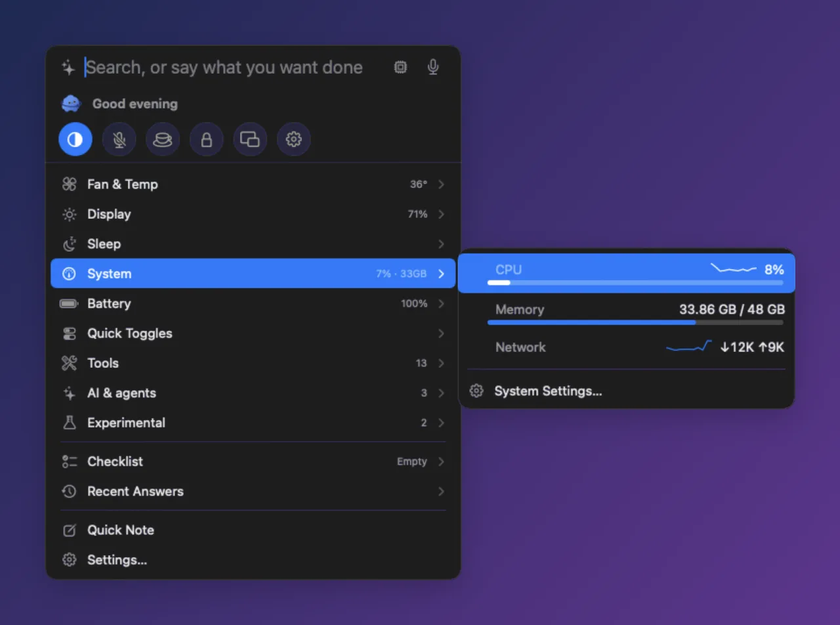Screen dimensions: 840x625
Task: Click the gear icon beside System Settings...
Action: point(477,391)
